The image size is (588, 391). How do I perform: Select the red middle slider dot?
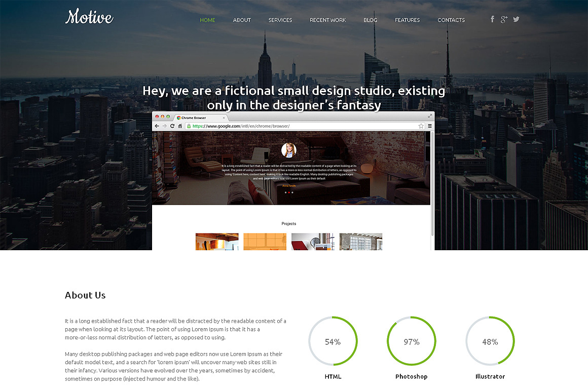pyautogui.click(x=288, y=192)
